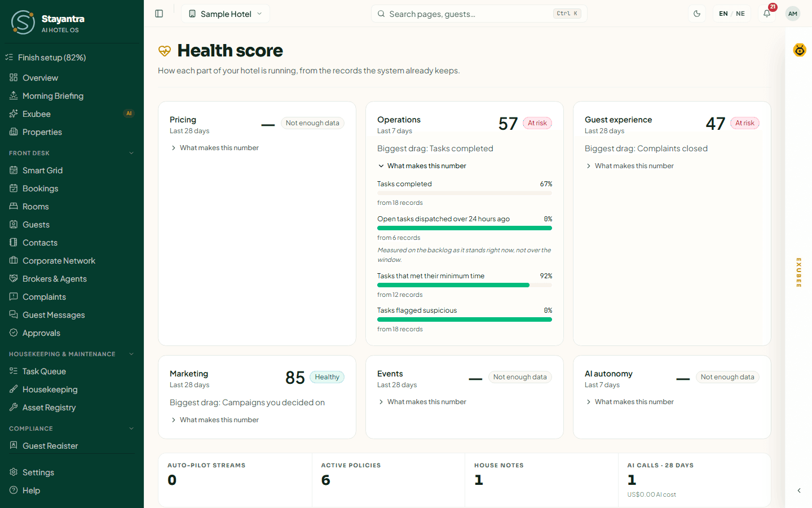Click the Rooms bed icon
Image resolution: width=812 pixels, height=508 pixels.
[14, 207]
